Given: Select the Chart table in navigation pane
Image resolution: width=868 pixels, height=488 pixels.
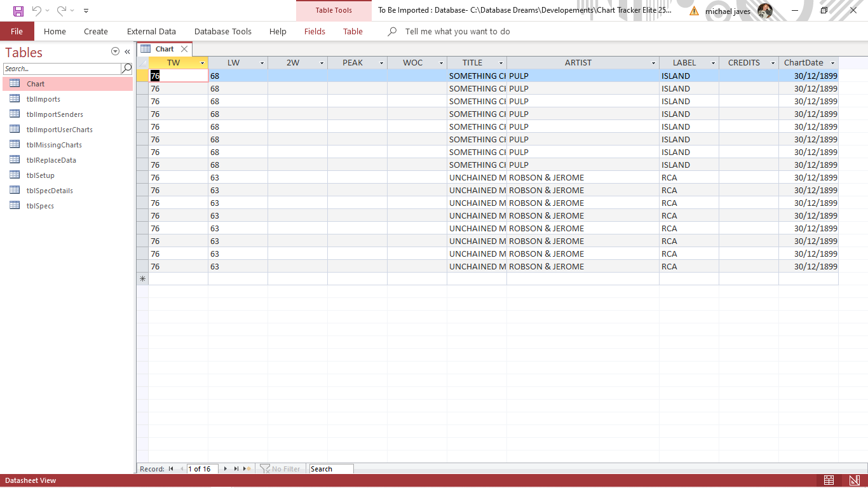Looking at the screenshot, I should coord(68,84).
